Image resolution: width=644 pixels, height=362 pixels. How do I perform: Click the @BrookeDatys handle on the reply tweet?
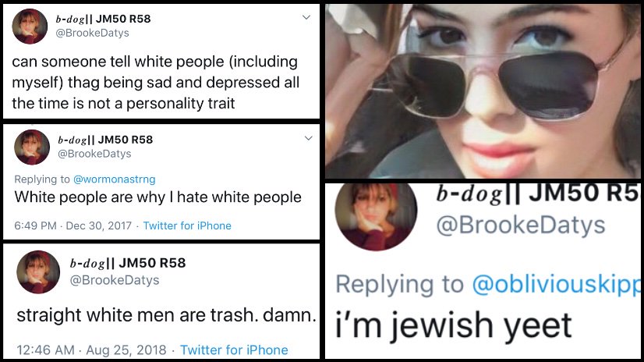94,154
